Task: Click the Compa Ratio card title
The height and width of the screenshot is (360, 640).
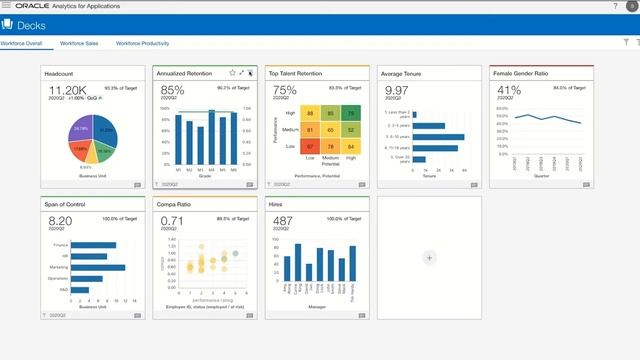Action: [x=173, y=204]
